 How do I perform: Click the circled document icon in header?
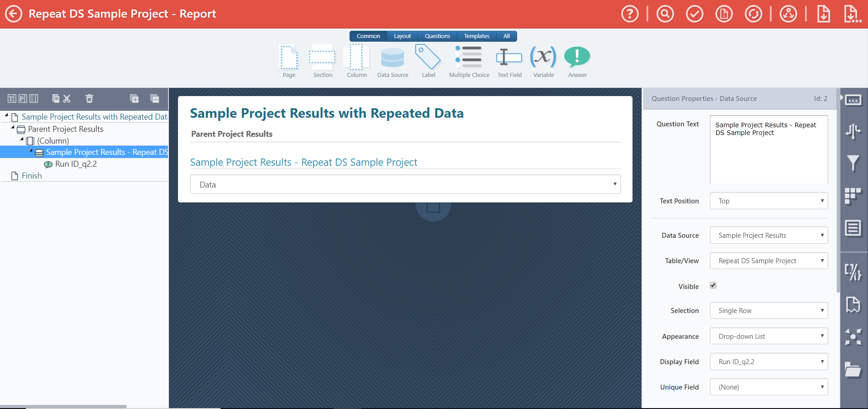[724, 14]
